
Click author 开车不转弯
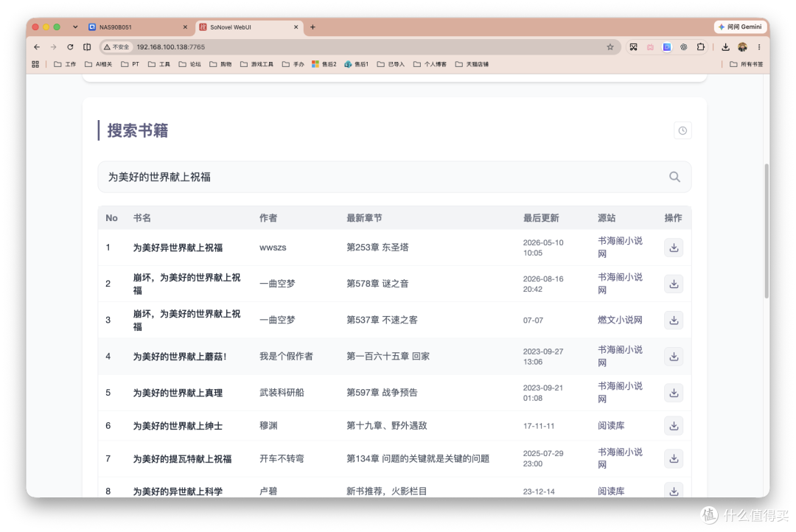(282, 458)
